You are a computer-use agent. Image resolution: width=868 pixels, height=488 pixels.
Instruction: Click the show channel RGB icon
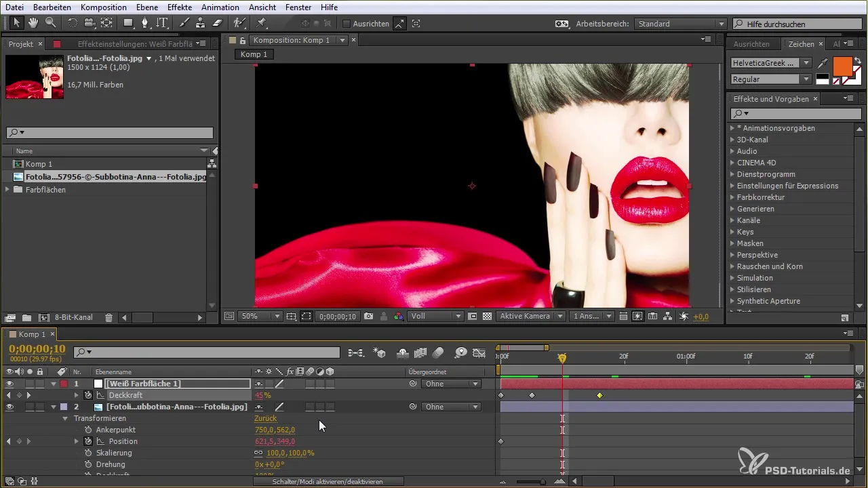[x=399, y=316]
